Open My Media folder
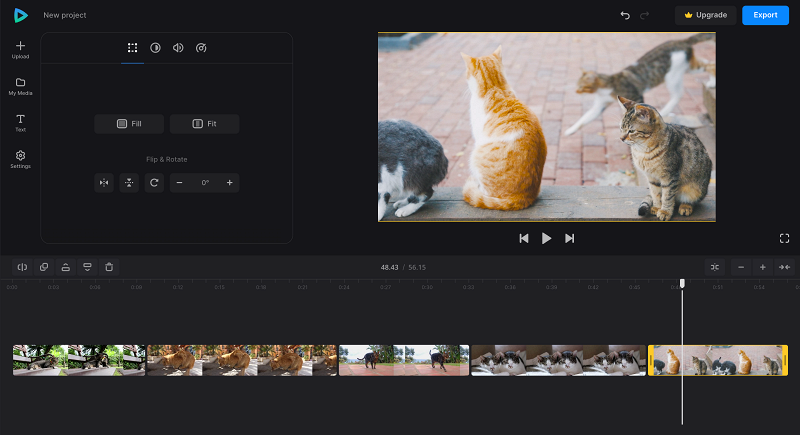The width and height of the screenshot is (800, 435). click(x=20, y=86)
